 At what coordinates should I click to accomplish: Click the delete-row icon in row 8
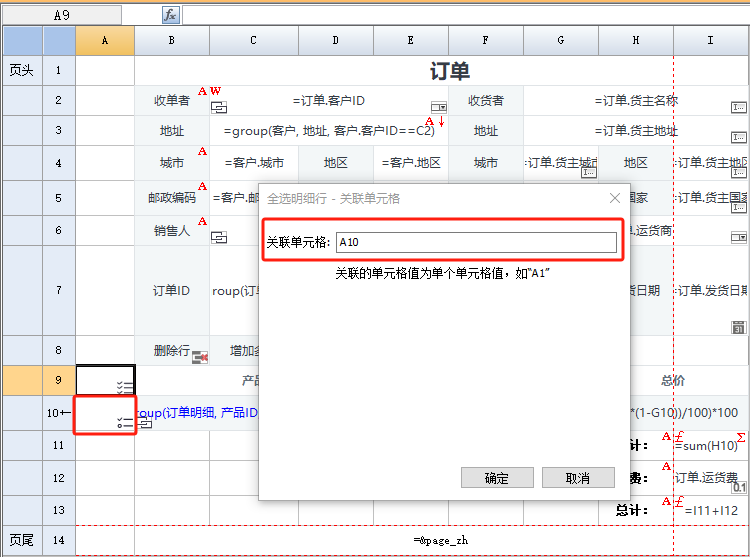tap(199, 356)
